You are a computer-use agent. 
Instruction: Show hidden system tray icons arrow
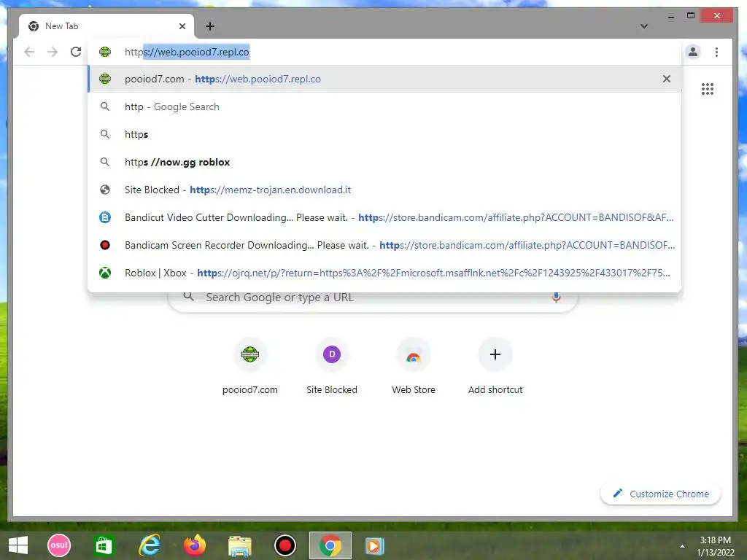tap(682, 546)
